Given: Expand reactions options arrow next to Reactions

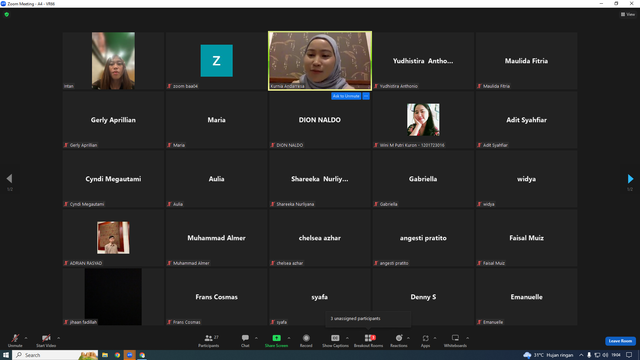Looking at the screenshot, I should (x=408, y=338).
